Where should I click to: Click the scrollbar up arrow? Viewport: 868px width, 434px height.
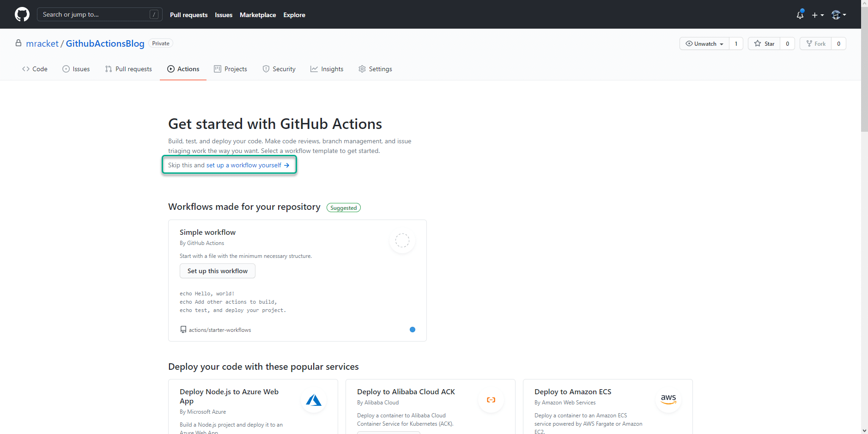click(x=864, y=3)
